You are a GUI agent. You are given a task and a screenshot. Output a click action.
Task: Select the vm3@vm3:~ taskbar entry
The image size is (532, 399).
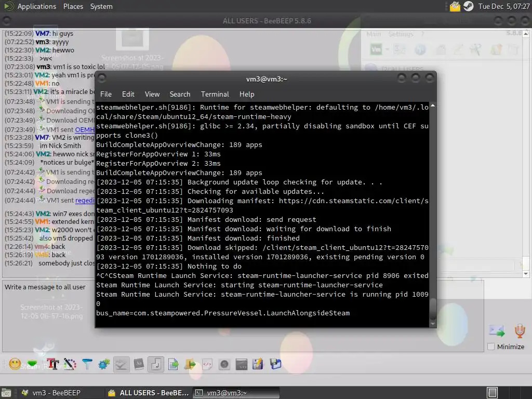tap(236, 393)
